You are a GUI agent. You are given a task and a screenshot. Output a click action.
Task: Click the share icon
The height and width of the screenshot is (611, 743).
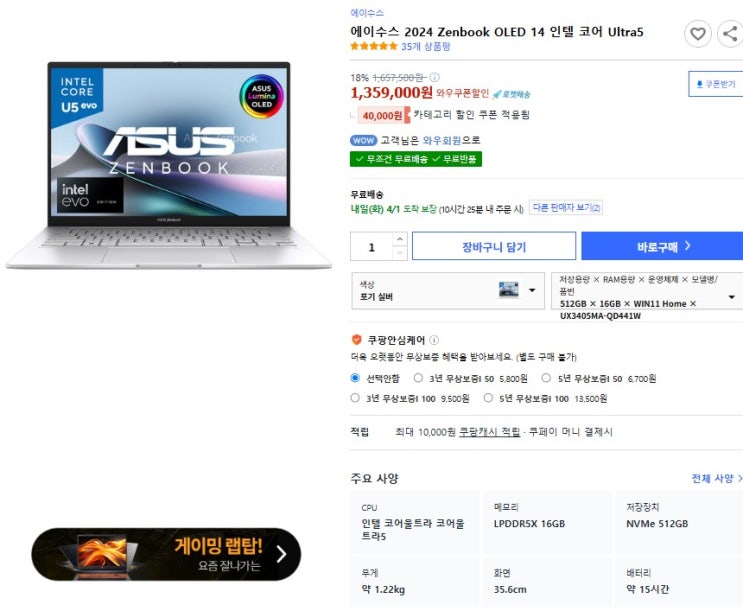tap(730, 34)
